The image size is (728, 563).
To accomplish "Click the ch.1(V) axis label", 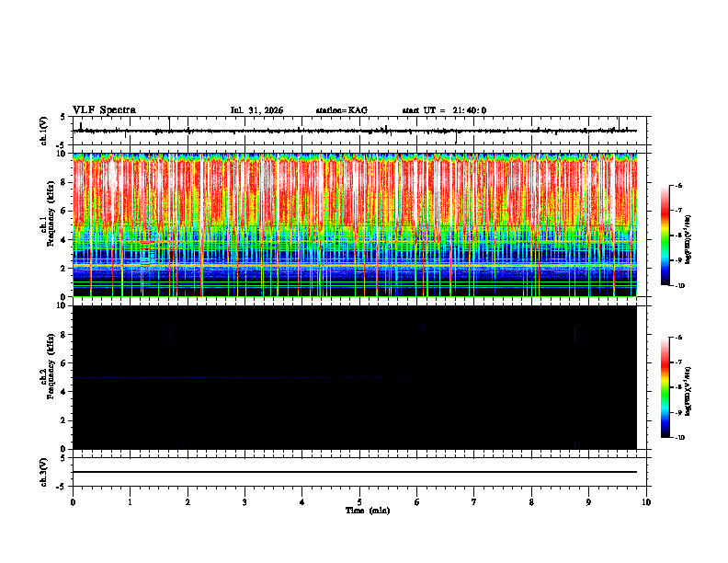I will point(45,131).
